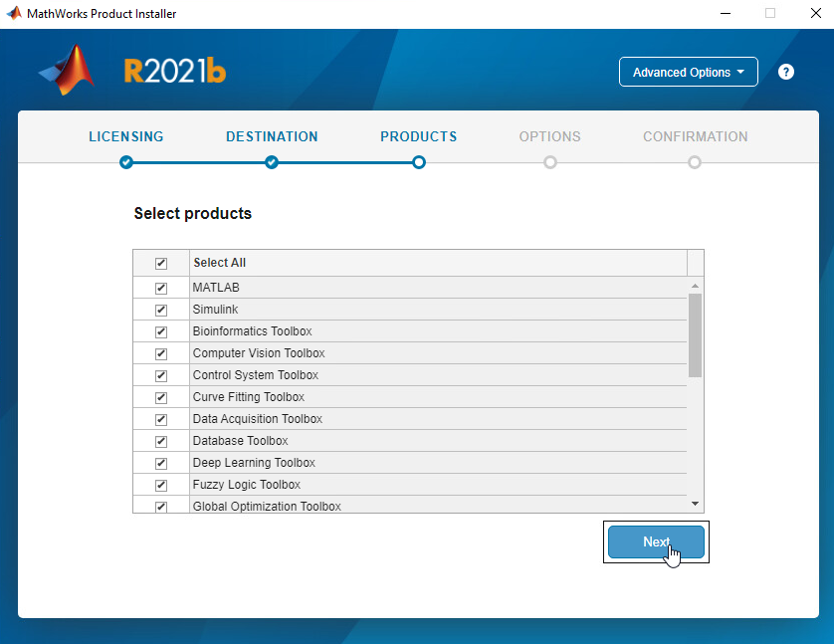Uncheck the Select All checkbox
The height and width of the screenshot is (644, 834).
click(x=161, y=264)
